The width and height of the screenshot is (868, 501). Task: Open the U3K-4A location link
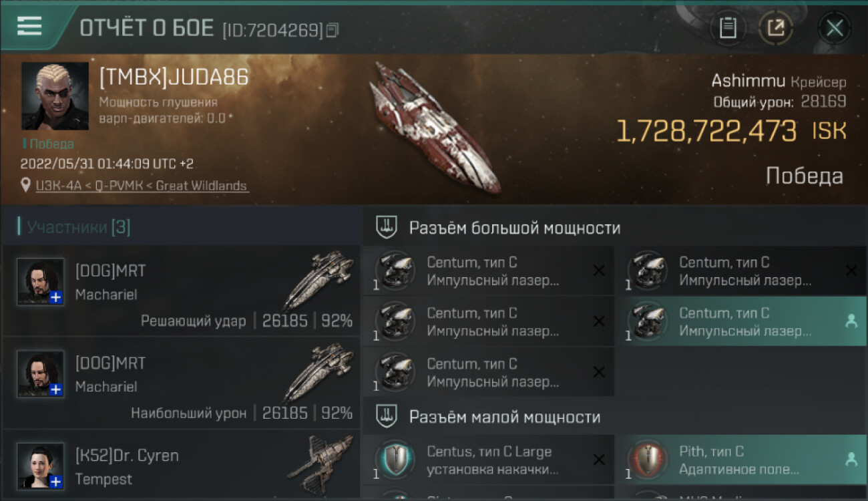pos(142,186)
